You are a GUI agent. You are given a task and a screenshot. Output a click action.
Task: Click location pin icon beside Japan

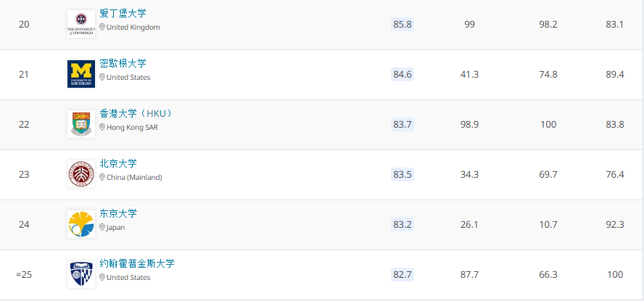pyautogui.click(x=102, y=228)
